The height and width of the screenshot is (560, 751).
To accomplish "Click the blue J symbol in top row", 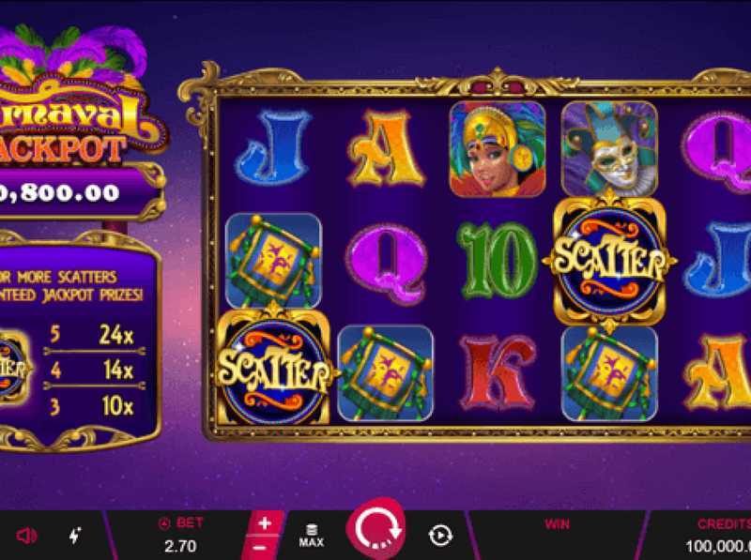I will [273, 147].
